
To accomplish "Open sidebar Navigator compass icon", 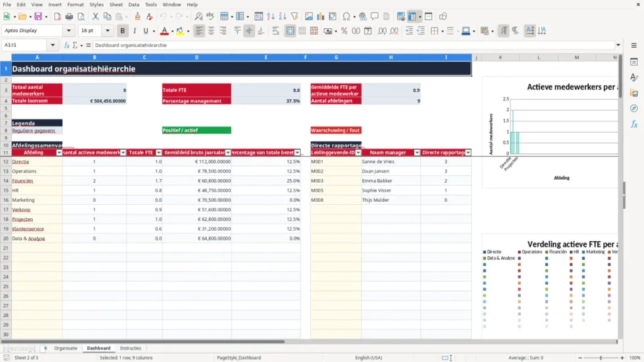I will point(634,108).
